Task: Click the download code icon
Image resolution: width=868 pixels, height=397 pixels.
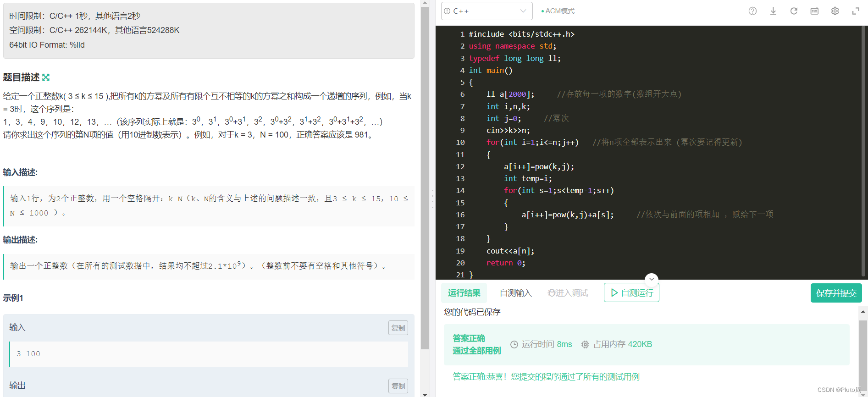Action: coord(773,11)
